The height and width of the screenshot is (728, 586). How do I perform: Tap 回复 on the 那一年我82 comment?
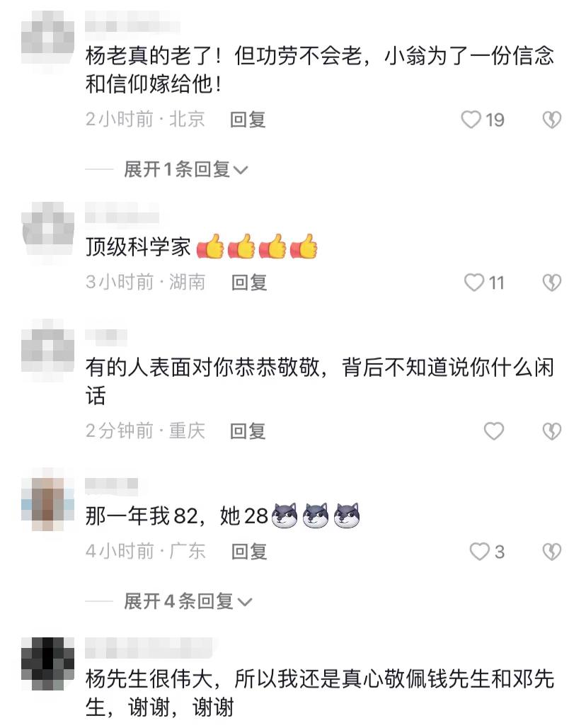click(x=249, y=552)
